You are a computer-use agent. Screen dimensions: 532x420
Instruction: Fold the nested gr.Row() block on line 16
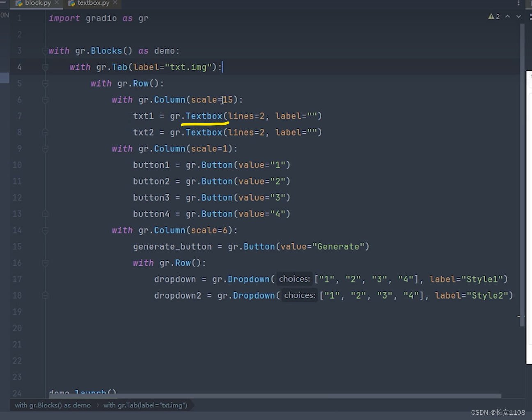point(45,263)
